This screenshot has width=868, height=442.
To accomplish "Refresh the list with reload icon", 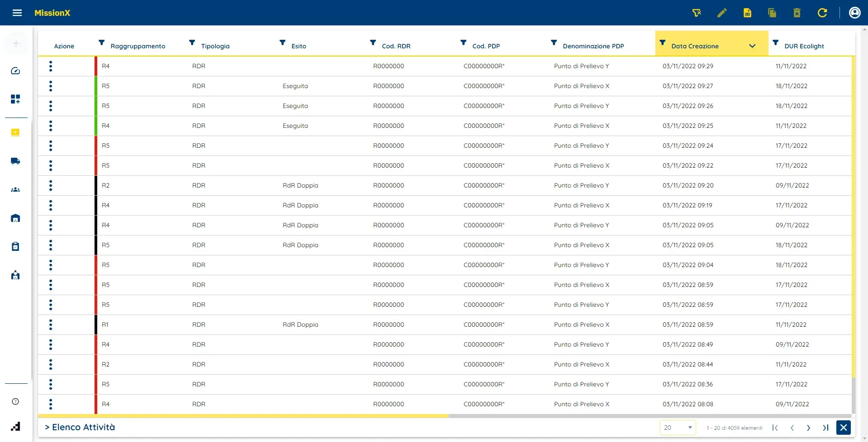I will tap(822, 13).
